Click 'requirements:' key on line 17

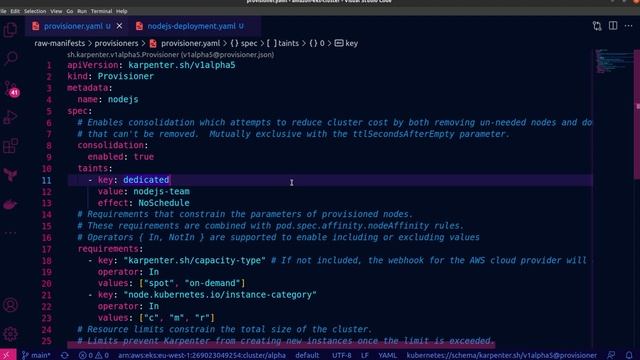click(110, 249)
